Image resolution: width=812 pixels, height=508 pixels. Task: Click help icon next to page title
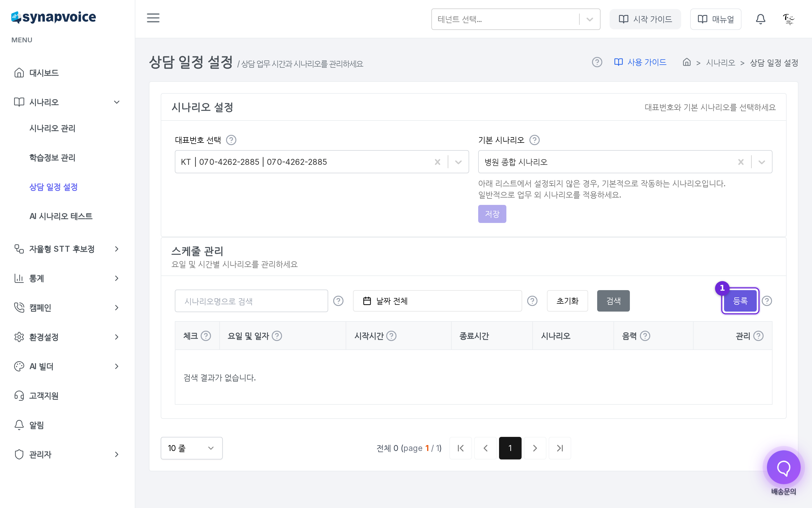(x=597, y=62)
